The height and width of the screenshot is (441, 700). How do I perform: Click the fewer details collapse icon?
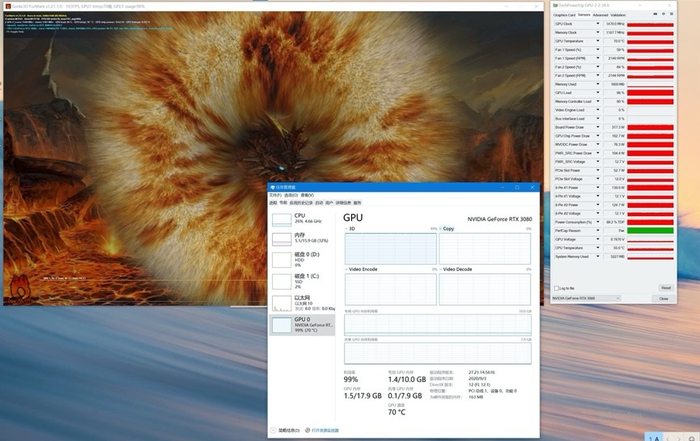pos(274,428)
